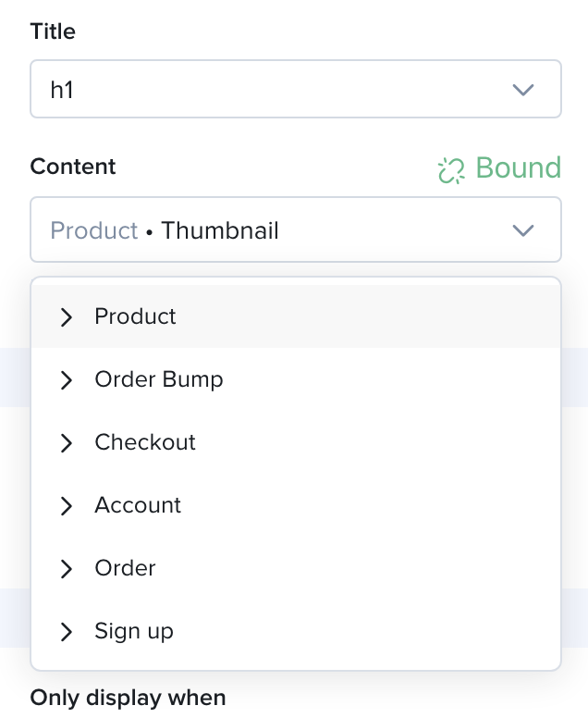588x718 pixels.
Task: Select the Checkout group entry
Action: 296,442
